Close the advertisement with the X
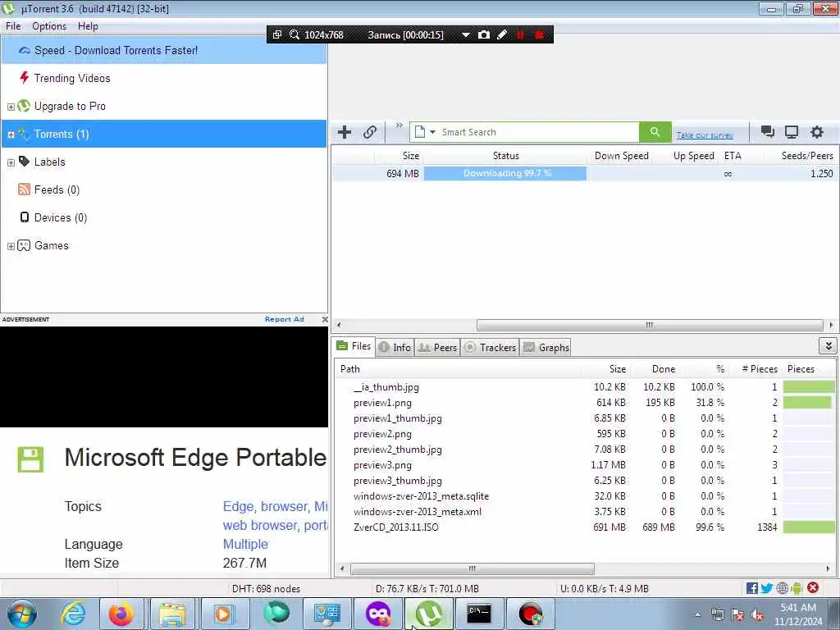The width and height of the screenshot is (840, 630). 325,319
